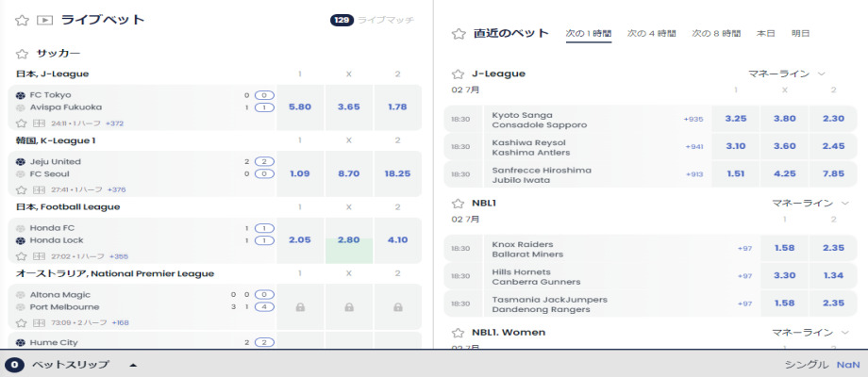Screen dimensions: 868x377
Task: Click the Hume City team ball icon
Action: pyautogui.click(x=21, y=343)
